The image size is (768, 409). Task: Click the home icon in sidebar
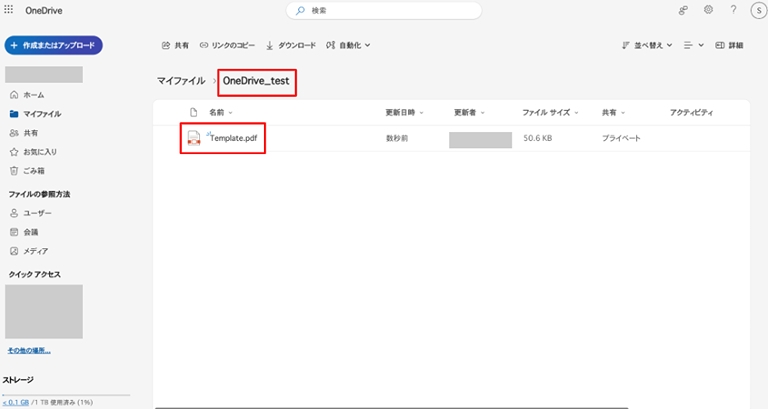coord(14,95)
